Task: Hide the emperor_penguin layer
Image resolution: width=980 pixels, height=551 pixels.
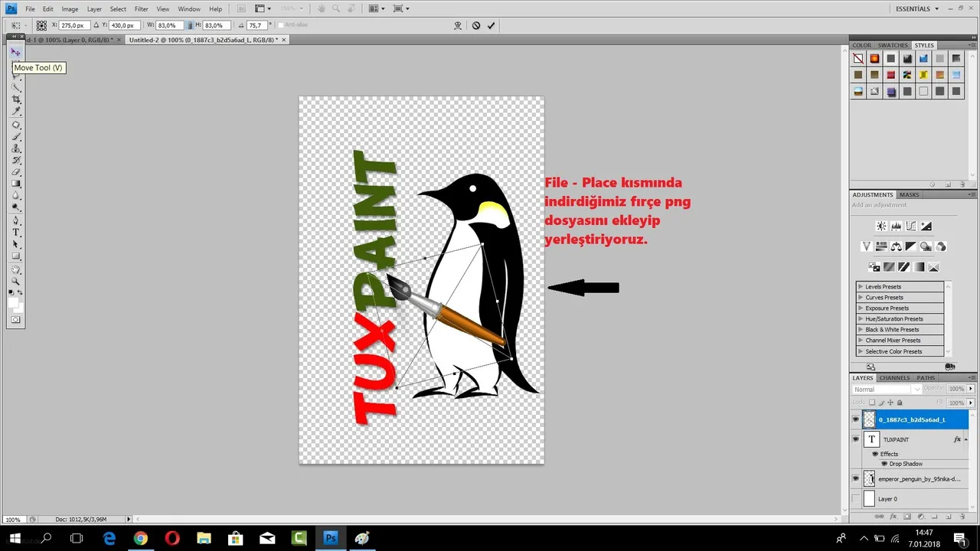Action: (856, 478)
